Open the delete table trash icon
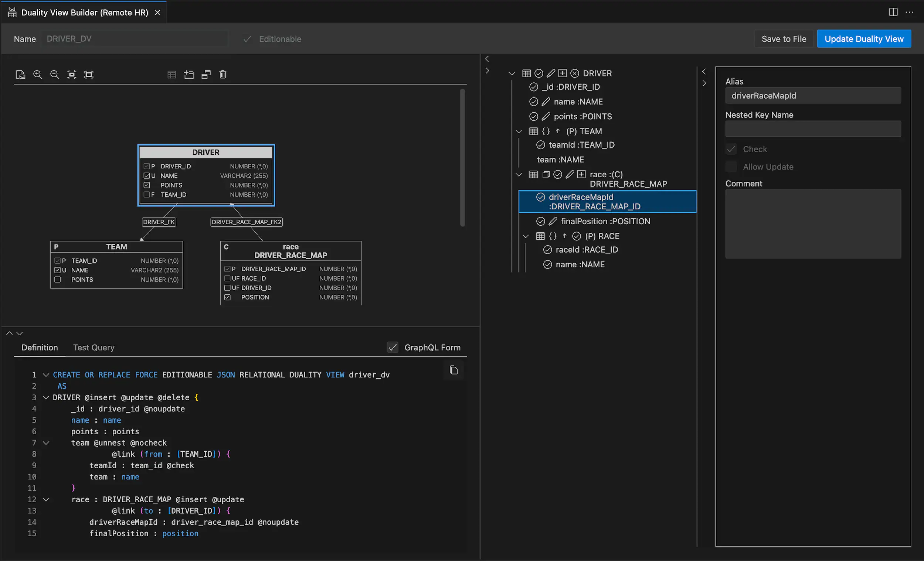 click(223, 75)
